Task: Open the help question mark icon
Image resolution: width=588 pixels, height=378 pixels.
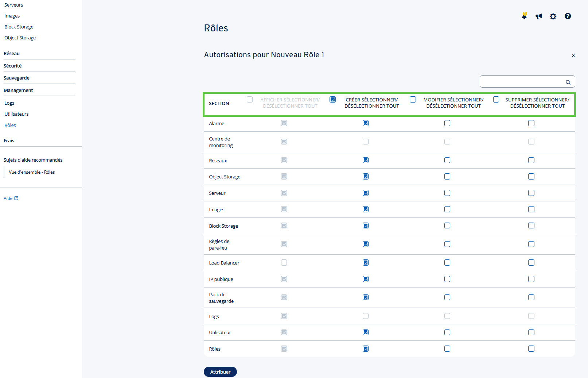Action: (x=568, y=16)
